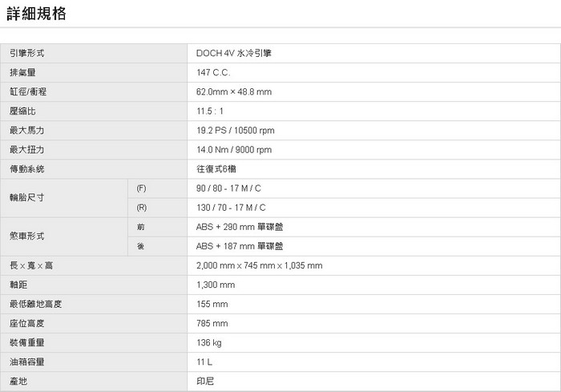The height and width of the screenshot is (392, 561).
Task: Click the front tire (F) sub-label
Action: [x=142, y=188]
